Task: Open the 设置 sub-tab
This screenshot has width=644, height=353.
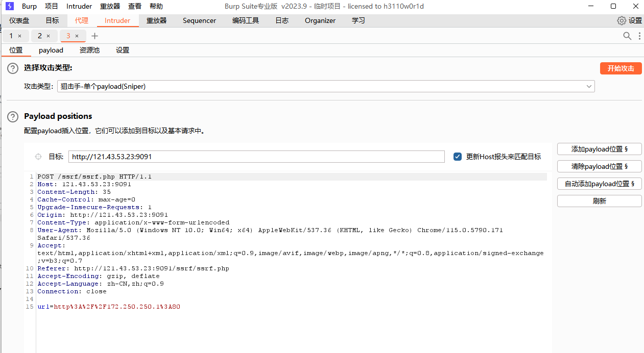Action: pyautogui.click(x=123, y=50)
